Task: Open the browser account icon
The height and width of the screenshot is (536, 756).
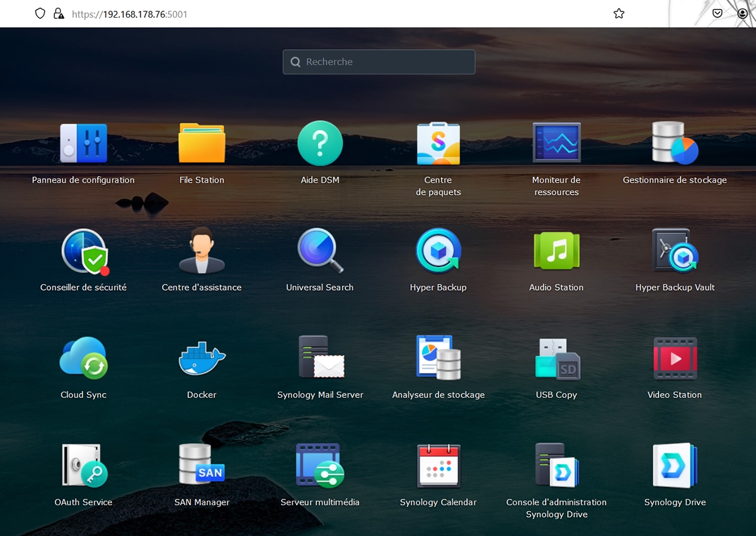Action: pos(743,13)
